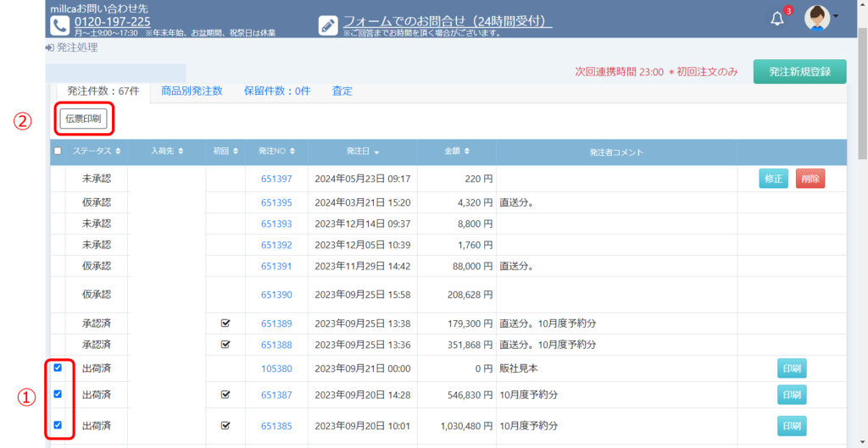Click the red 削除 button for order 651397

pyautogui.click(x=810, y=179)
